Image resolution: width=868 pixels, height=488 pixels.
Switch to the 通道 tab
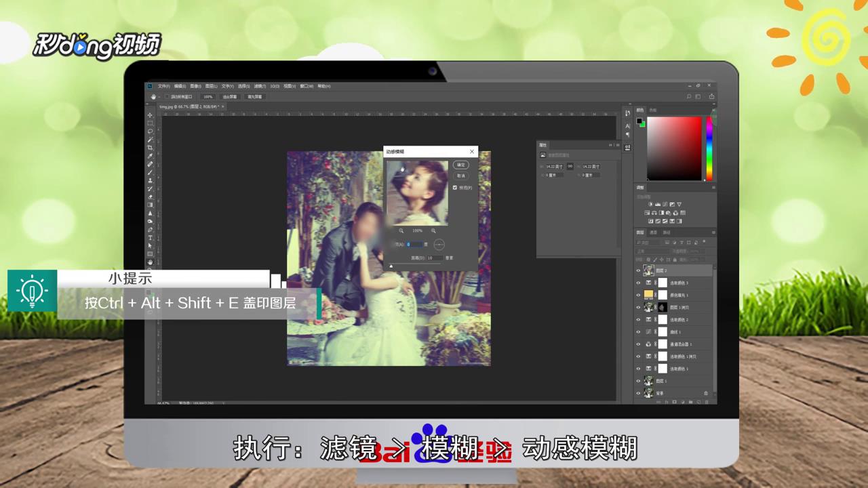(x=653, y=232)
